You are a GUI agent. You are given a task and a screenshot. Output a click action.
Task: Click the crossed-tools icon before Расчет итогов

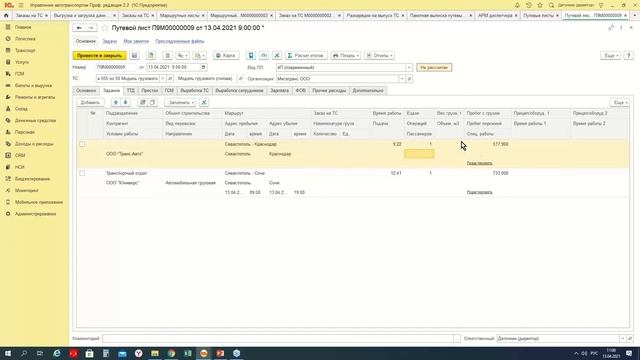[x=277, y=56]
